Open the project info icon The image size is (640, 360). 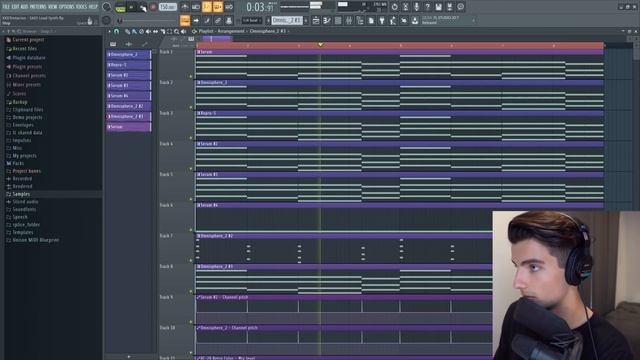pos(460,7)
